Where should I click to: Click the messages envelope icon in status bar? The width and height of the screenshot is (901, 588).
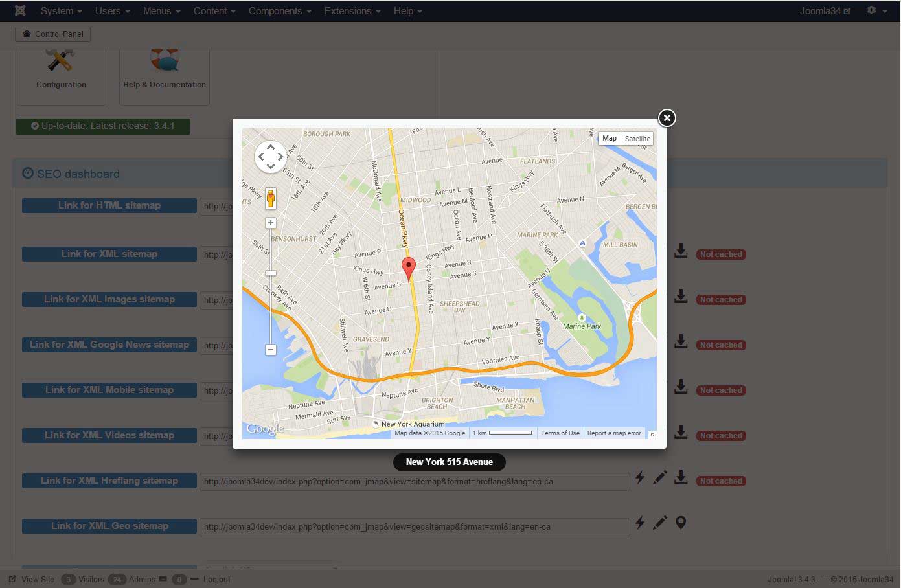[x=163, y=579]
